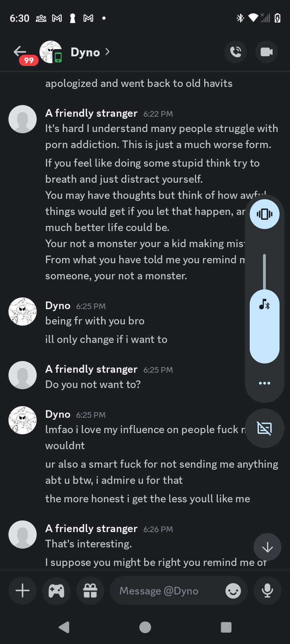Image resolution: width=290 pixels, height=644 pixels.
Task: Toggle the vibrate ringer mode button
Action: coord(265,214)
